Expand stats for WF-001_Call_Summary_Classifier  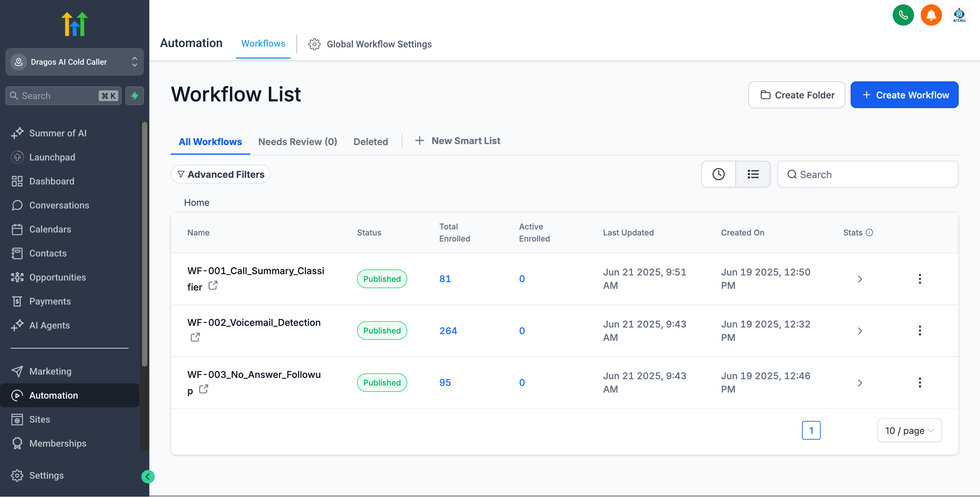[x=860, y=279]
